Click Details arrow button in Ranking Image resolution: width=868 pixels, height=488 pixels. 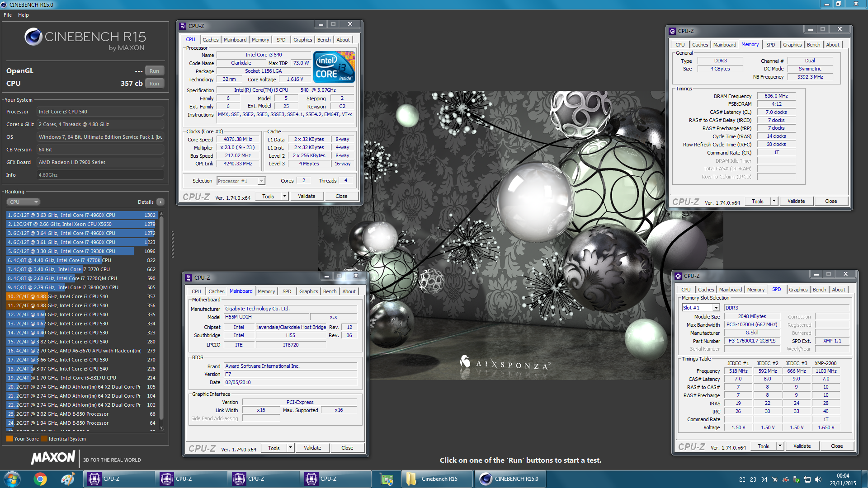pyautogui.click(x=160, y=202)
